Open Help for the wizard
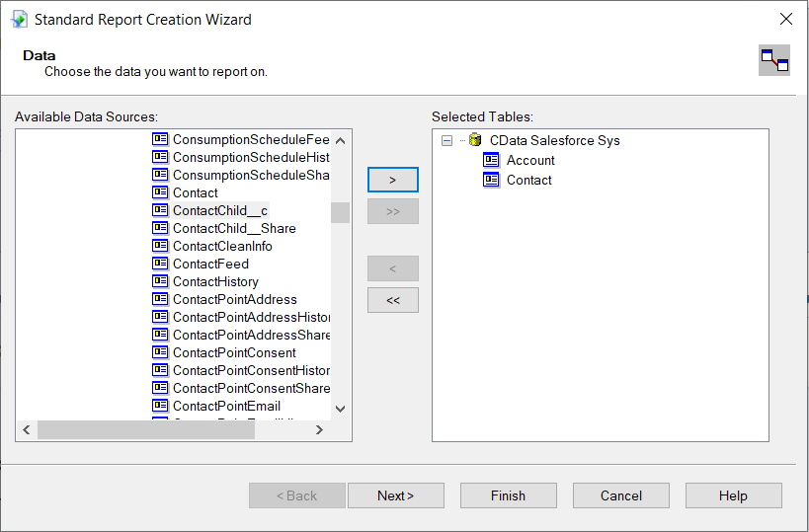This screenshot has width=809, height=532. pyautogui.click(x=733, y=495)
